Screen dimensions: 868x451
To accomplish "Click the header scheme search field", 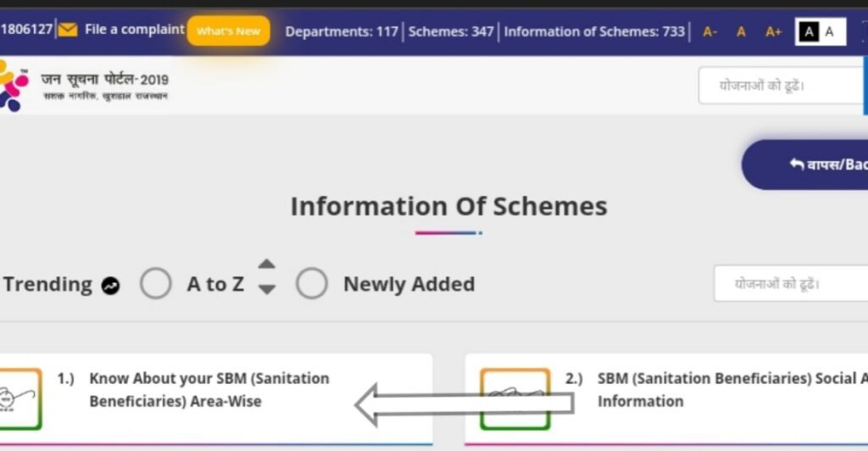I will (x=782, y=86).
